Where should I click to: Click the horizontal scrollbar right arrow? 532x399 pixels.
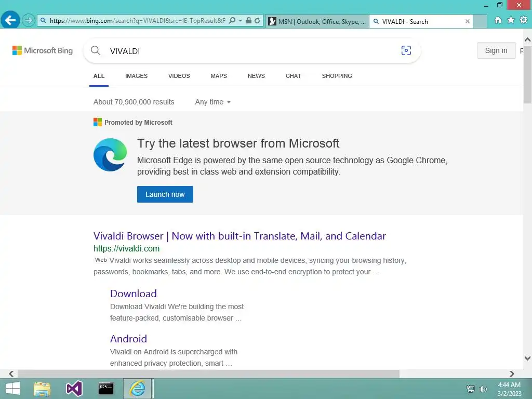coord(512,374)
